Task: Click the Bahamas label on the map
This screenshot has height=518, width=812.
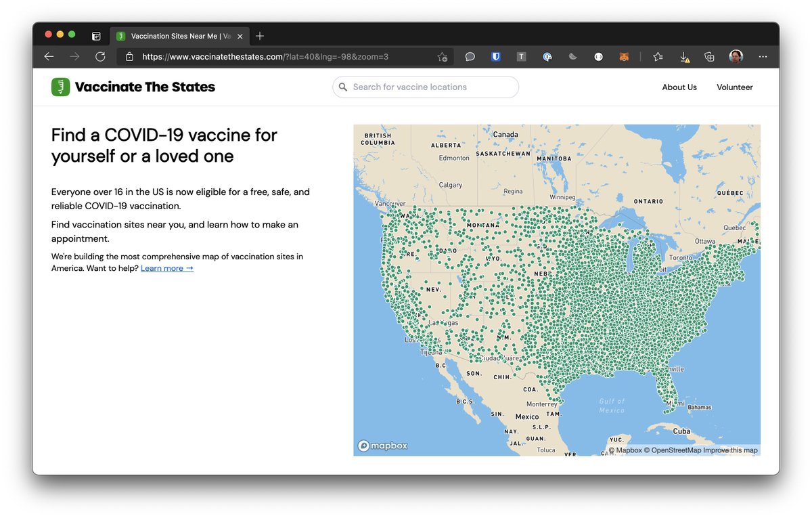Action: pos(700,408)
